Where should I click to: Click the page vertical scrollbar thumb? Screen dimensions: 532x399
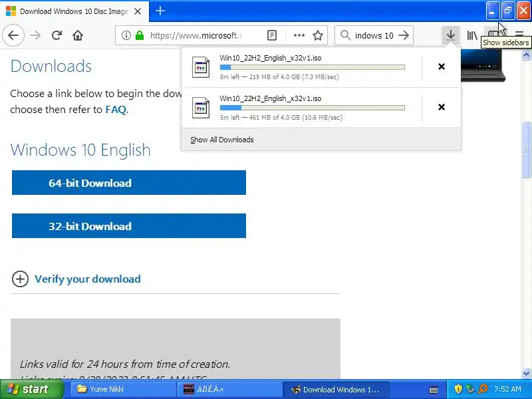tap(526, 149)
